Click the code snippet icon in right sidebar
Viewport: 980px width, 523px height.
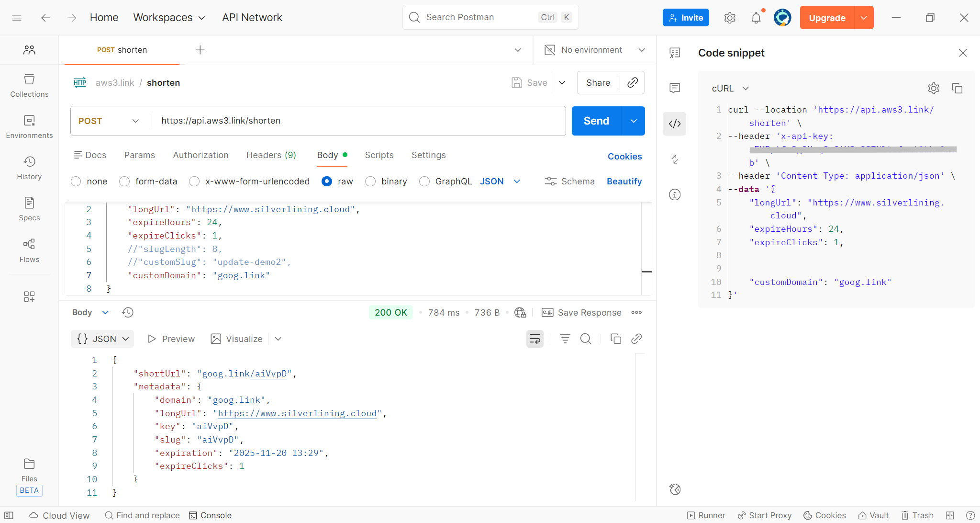(x=675, y=124)
